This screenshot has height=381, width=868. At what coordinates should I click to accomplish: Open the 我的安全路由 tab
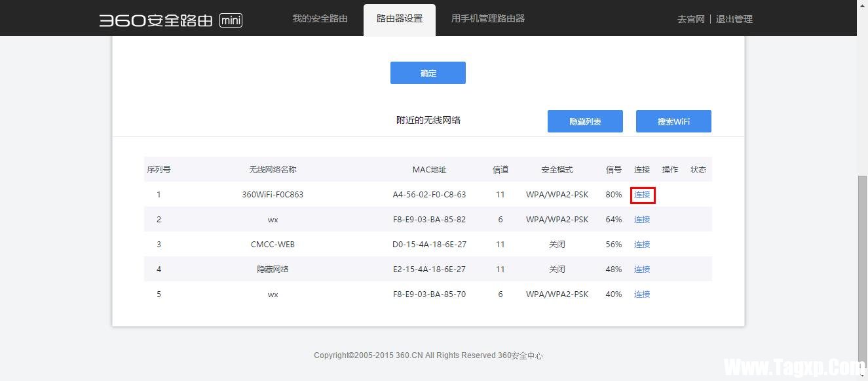tap(320, 18)
